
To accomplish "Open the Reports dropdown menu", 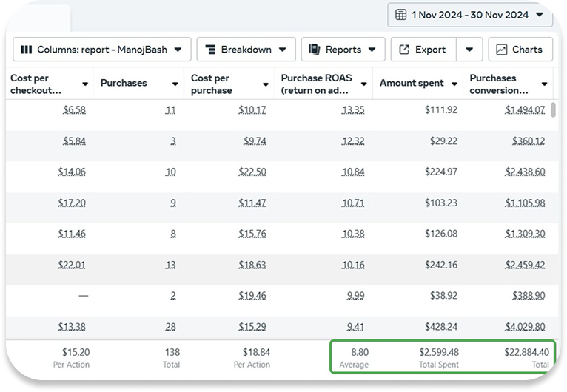I will (x=343, y=50).
